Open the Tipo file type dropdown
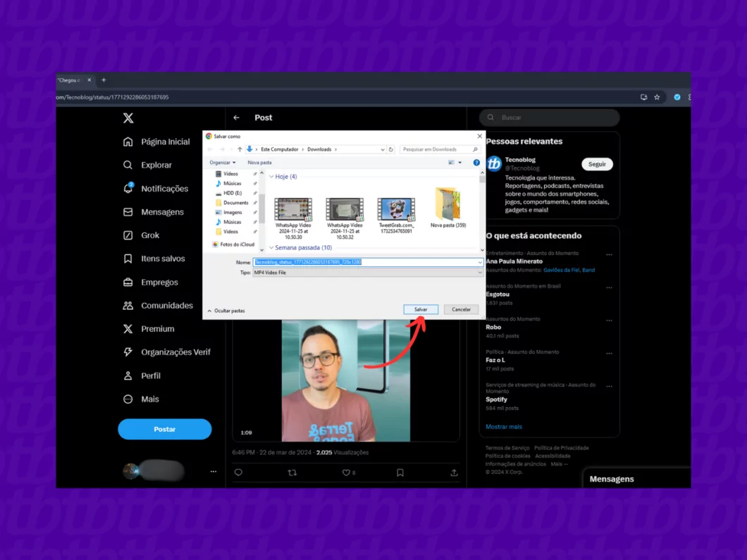747x560 pixels. point(368,273)
